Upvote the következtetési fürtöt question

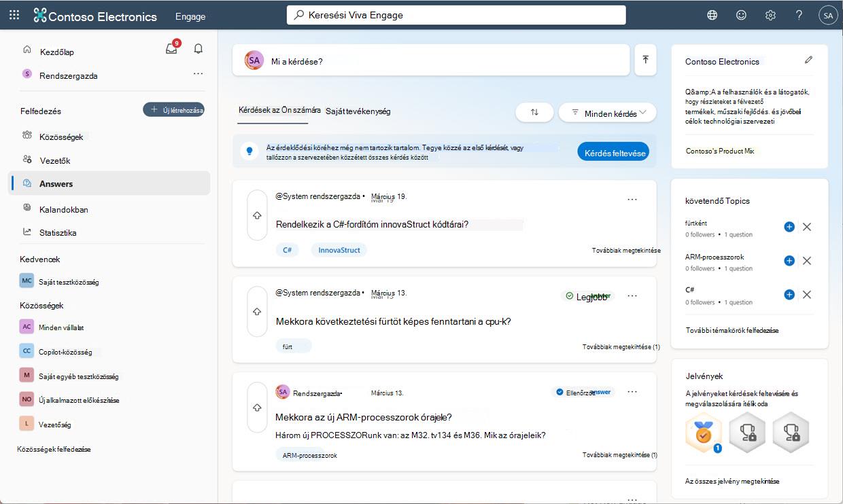257,311
